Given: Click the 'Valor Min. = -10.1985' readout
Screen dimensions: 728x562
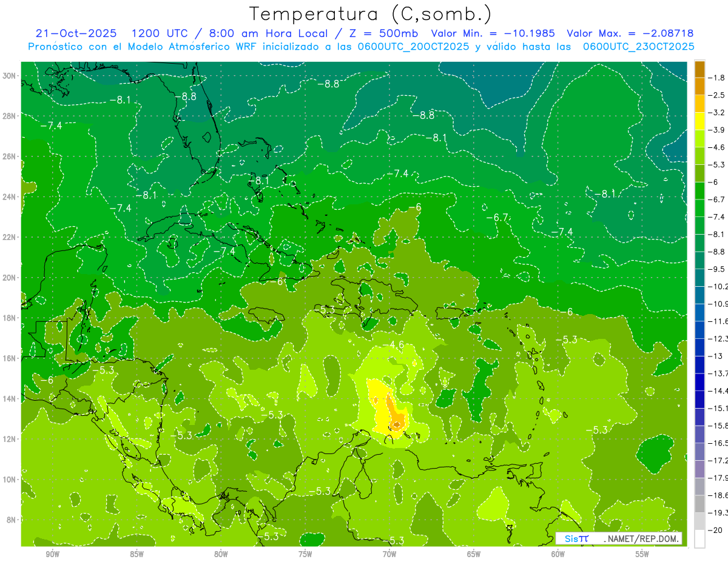Looking at the screenshot, I should pyautogui.click(x=493, y=33).
